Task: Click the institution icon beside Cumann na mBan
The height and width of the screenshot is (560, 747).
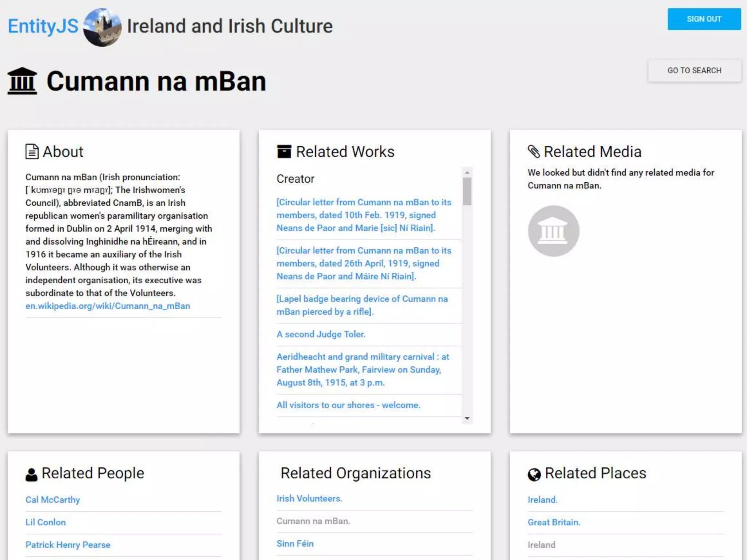Action: (x=22, y=81)
